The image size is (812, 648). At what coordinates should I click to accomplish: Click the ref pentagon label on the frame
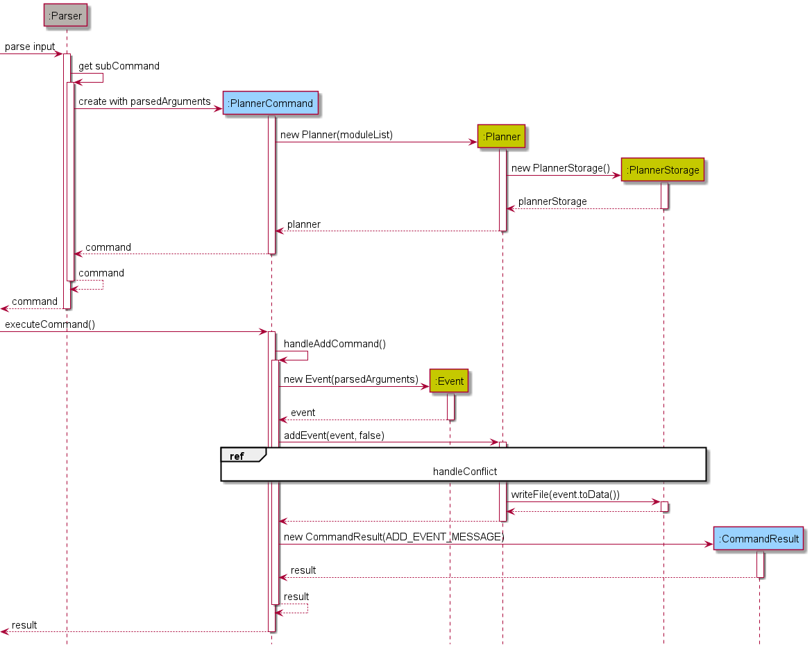coord(237,456)
